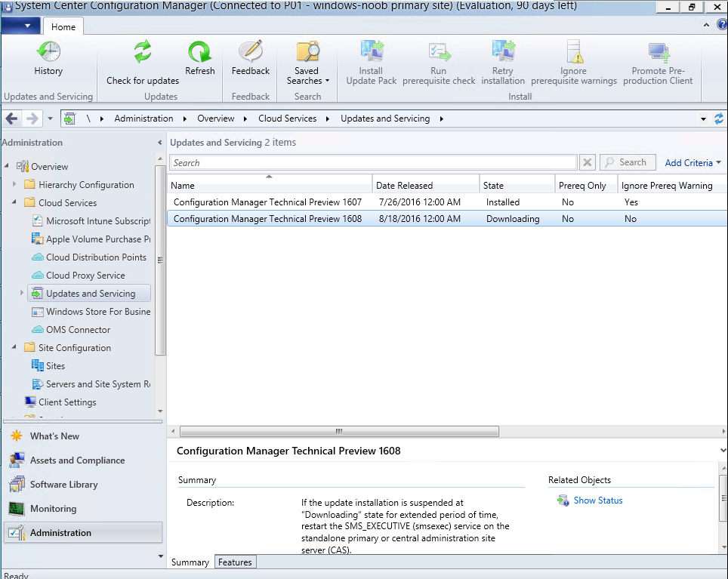Switch to Features tab
Image resolution: width=728 pixels, height=579 pixels.
(235, 562)
